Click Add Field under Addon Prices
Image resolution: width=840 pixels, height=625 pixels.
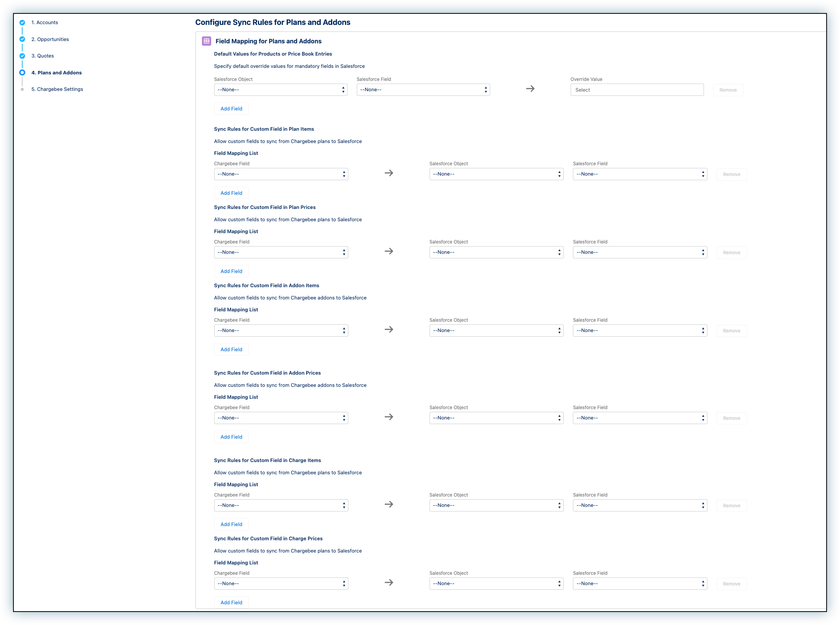point(231,437)
